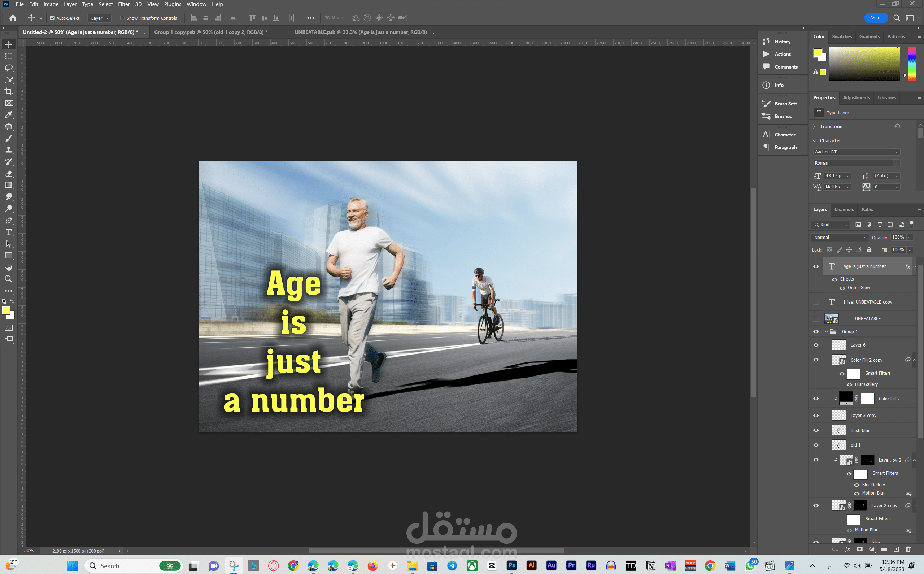The height and width of the screenshot is (574, 924).
Task: Switch to the Channels tab
Action: point(844,209)
